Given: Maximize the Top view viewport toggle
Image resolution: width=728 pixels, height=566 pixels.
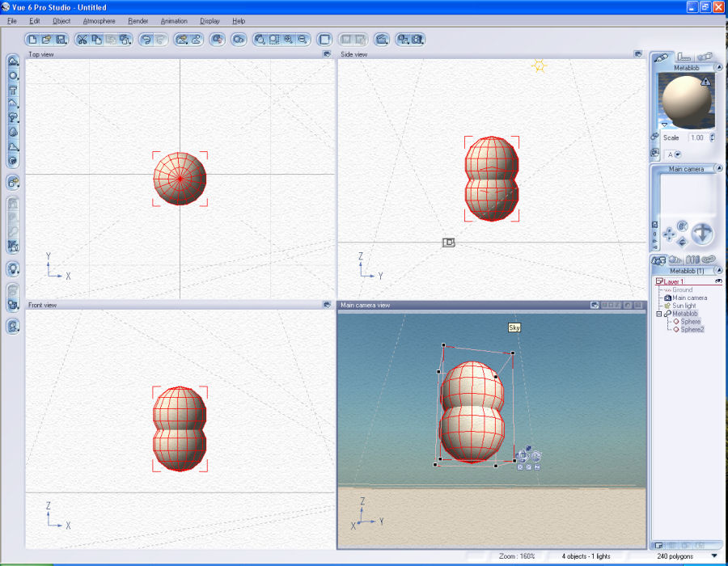Looking at the screenshot, I should tap(327, 54).
